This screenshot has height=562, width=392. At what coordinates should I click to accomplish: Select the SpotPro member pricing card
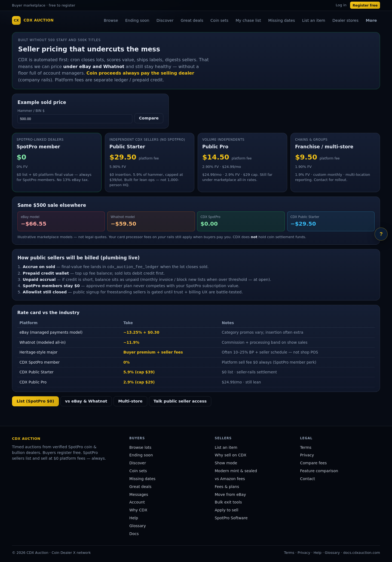[57, 162]
